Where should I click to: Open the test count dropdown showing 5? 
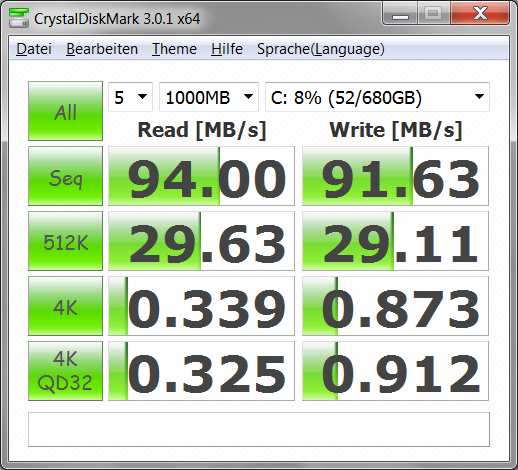[x=130, y=97]
